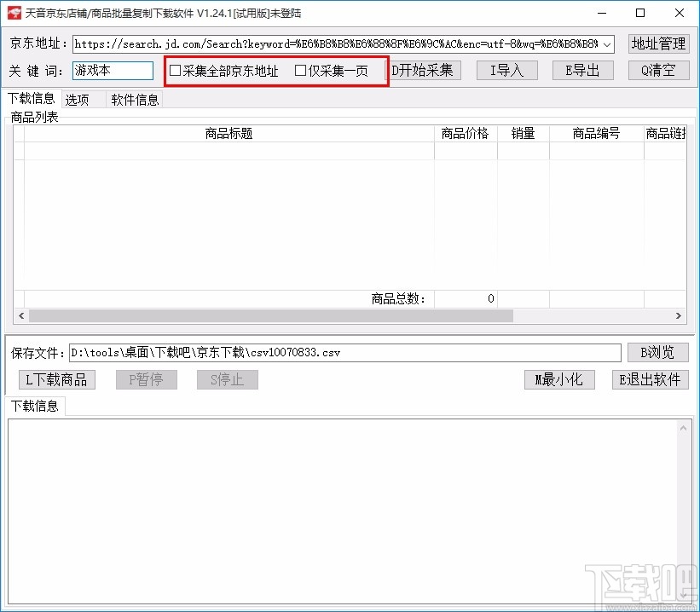
Task: Enable 采集全部京东地址 checkbox
Action: click(x=176, y=72)
